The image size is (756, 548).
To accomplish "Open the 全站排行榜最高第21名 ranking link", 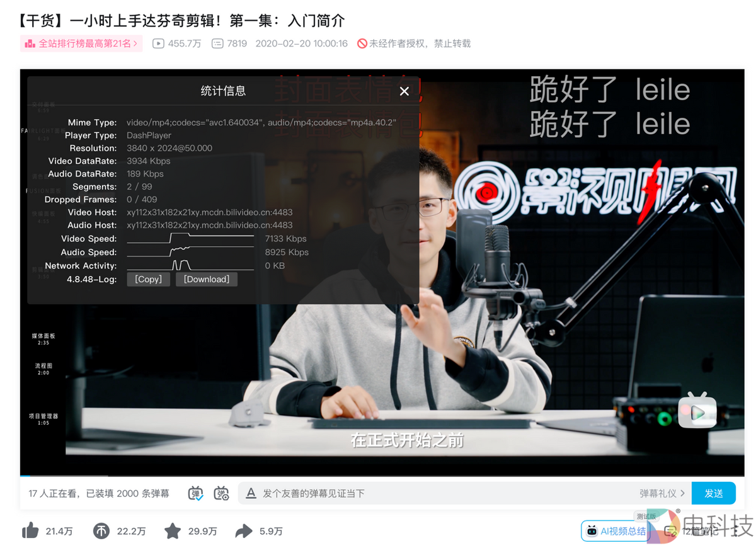I will click(x=81, y=43).
